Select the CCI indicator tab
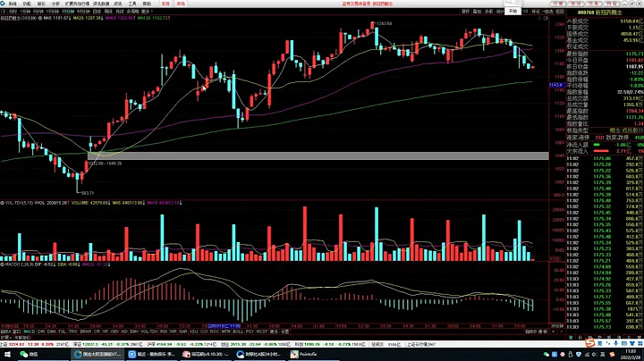 coord(204,332)
